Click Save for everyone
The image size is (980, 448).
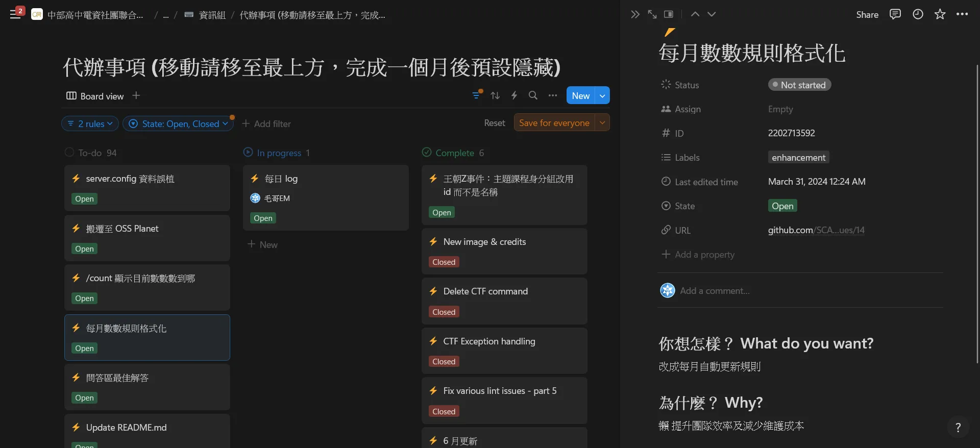554,122
